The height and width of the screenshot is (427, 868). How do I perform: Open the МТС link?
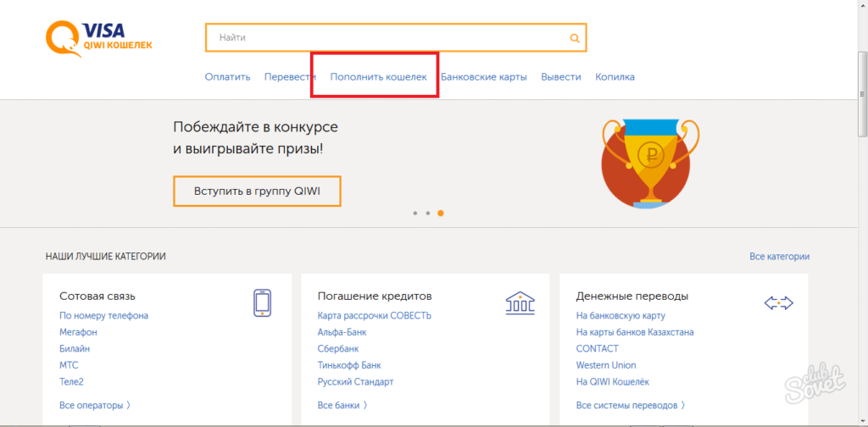coord(69,366)
